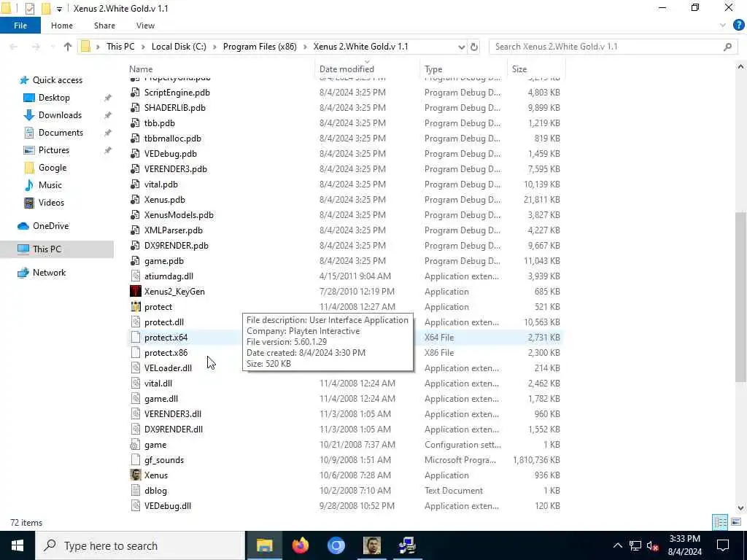747x560 pixels.
Task: Click the file list vertical scrollbar
Action: 741,296
